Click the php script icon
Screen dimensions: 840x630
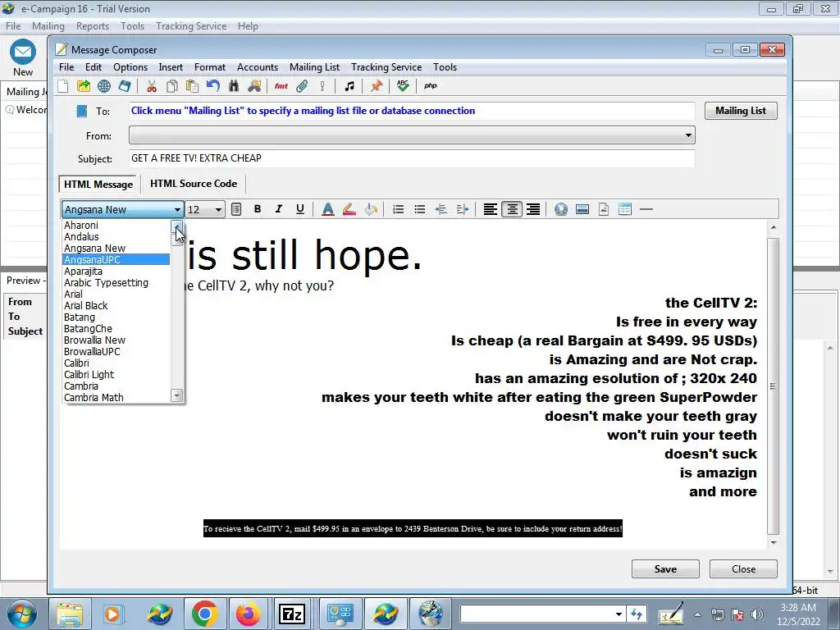coord(430,86)
